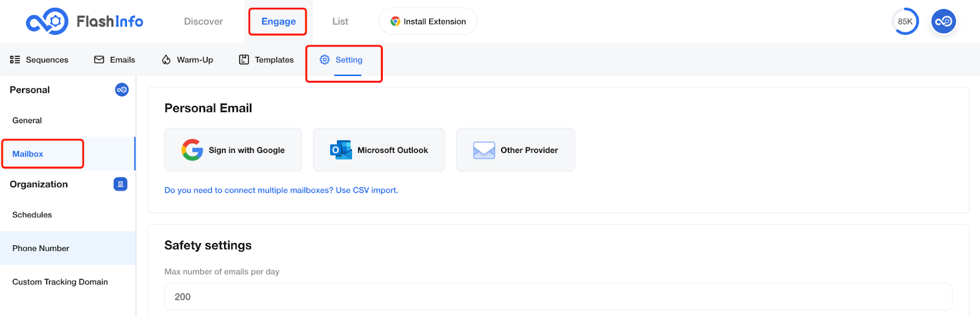This screenshot has height=317, width=980.
Task: Click the Other Provider envelope icon
Action: coord(484,150)
